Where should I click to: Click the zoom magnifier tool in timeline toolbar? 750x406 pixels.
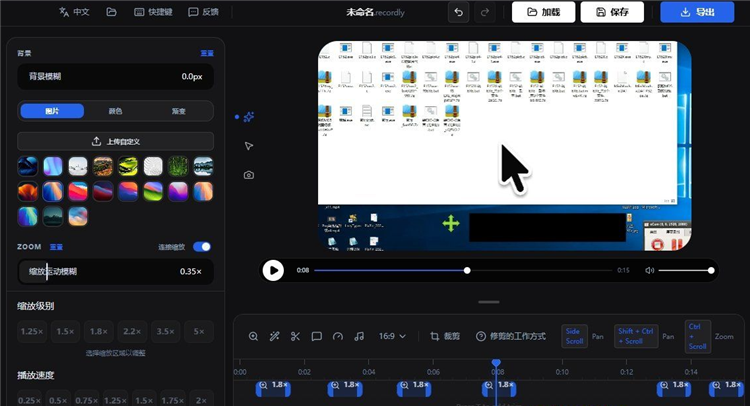point(253,337)
